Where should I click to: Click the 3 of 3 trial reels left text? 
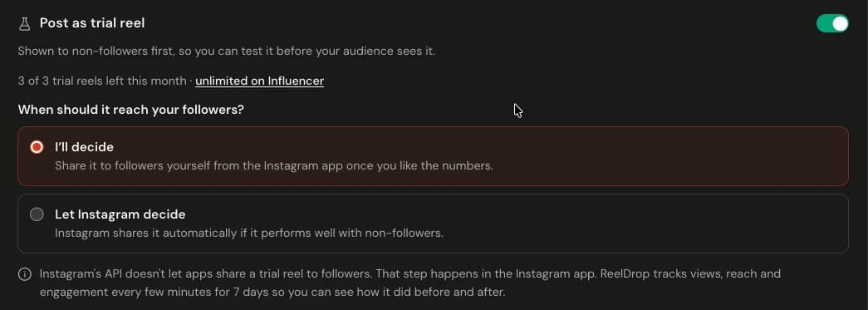pyautogui.click(x=102, y=81)
